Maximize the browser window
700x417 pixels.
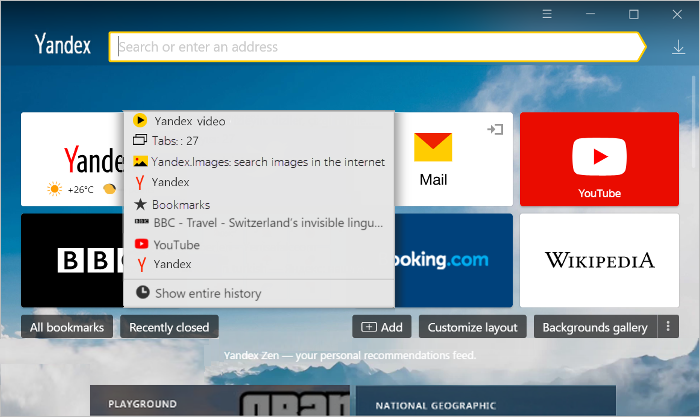pyautogui.click(x=633, y=14)
